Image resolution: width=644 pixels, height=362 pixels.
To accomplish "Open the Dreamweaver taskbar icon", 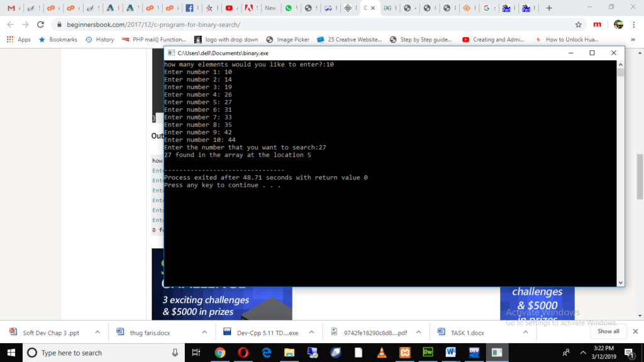I will [428, 353].
